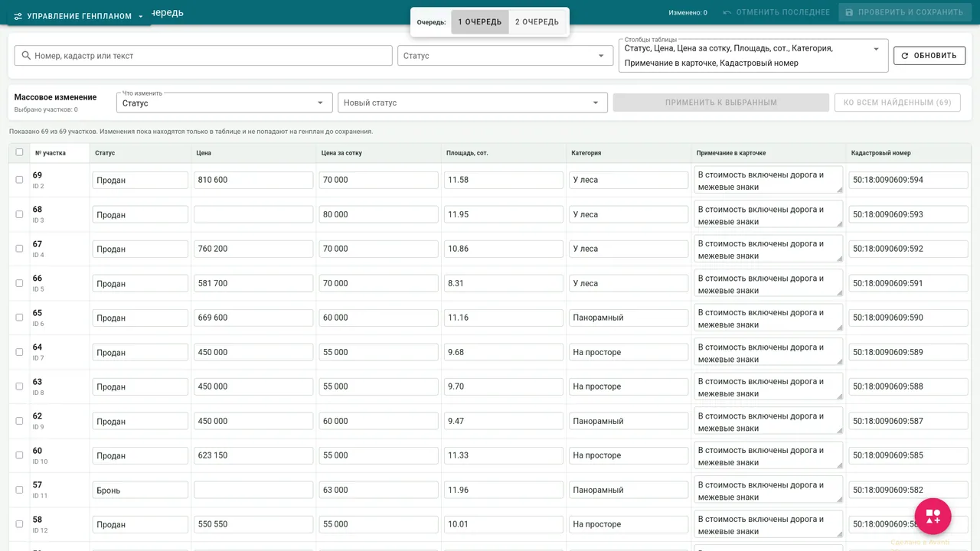This screenshot has height=551, width=980.
Task: Click area field 8.31 for plot 66
Action: pos(504,283)
